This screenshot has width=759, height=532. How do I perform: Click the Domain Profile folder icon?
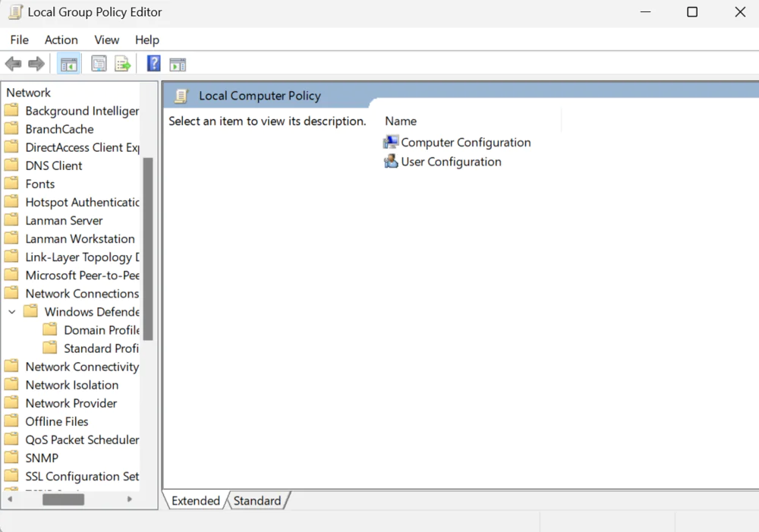pyautogui.click(x=49, y=329)
